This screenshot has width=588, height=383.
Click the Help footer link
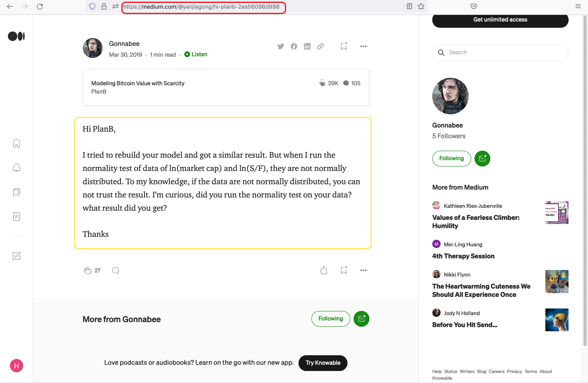pos(437,371)
